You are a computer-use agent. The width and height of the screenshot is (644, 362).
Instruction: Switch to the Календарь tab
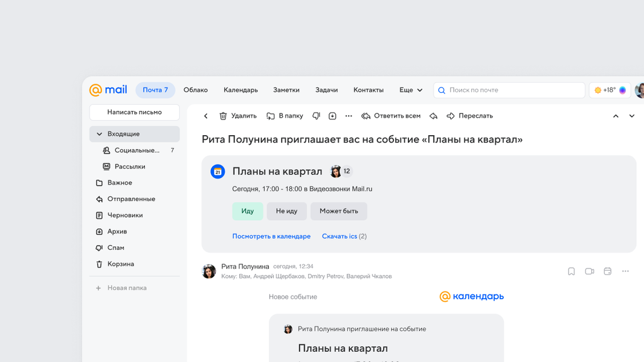coord(240,90)
